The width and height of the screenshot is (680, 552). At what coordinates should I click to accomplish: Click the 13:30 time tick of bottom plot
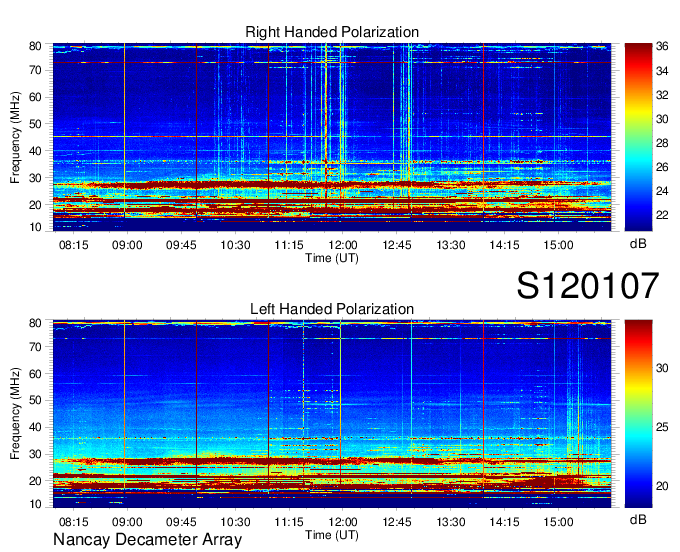pyautogui.click(x=451, y=522)
